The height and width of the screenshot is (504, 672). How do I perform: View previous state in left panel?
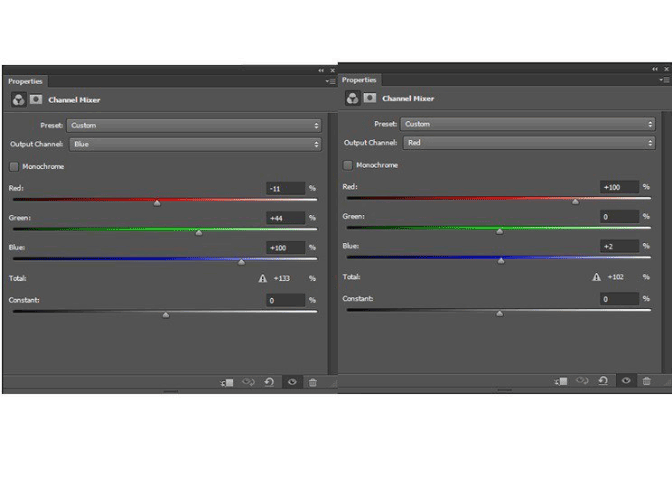click(249, 382)
